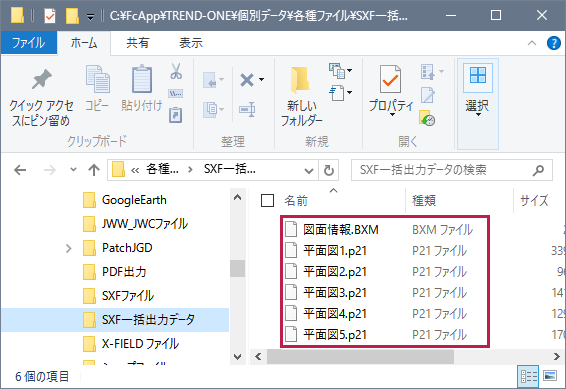Select the X-FIELD ファイル folder
Screen dimensions: 566x389
coord(131,344)
